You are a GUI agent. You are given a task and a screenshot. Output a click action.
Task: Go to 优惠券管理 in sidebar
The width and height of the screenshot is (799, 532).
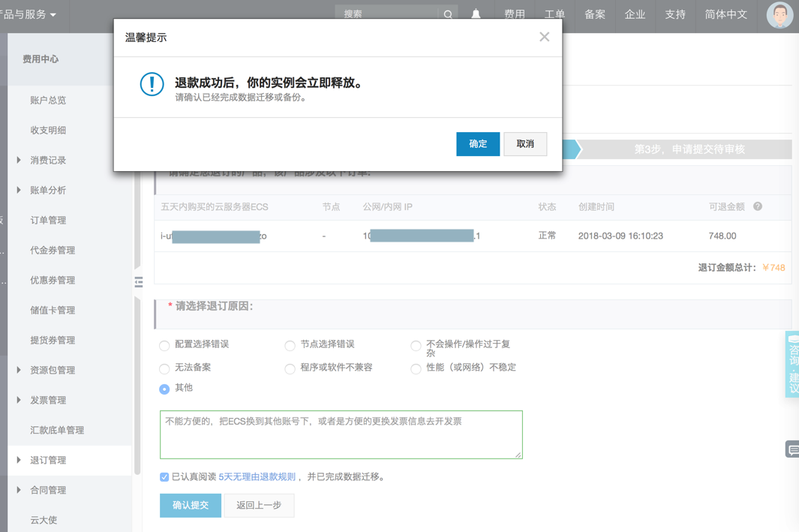pyautogui.click(x=53, y=281)
